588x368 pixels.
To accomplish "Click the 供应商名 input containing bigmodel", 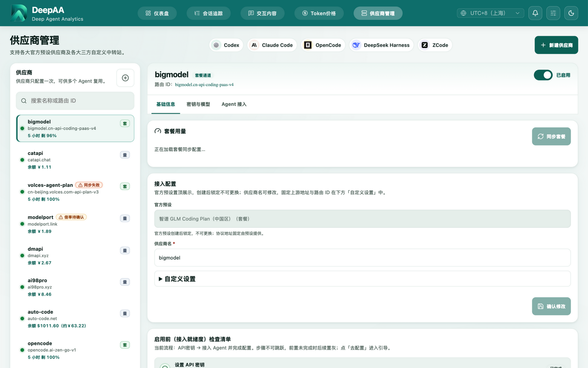I will (x=362, y=258).
